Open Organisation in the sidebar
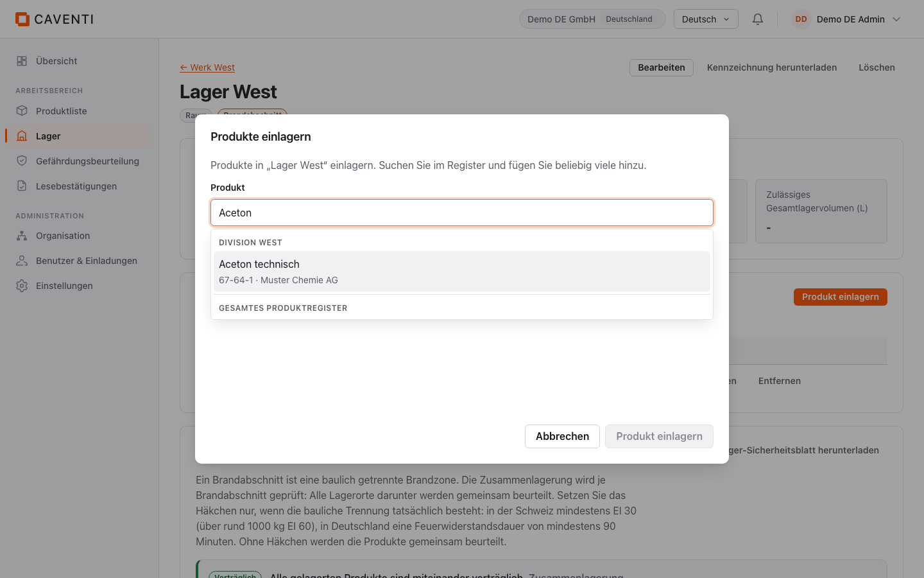This screenshot has height=578, width=924. pyautogui.click(x=79, y=236)
